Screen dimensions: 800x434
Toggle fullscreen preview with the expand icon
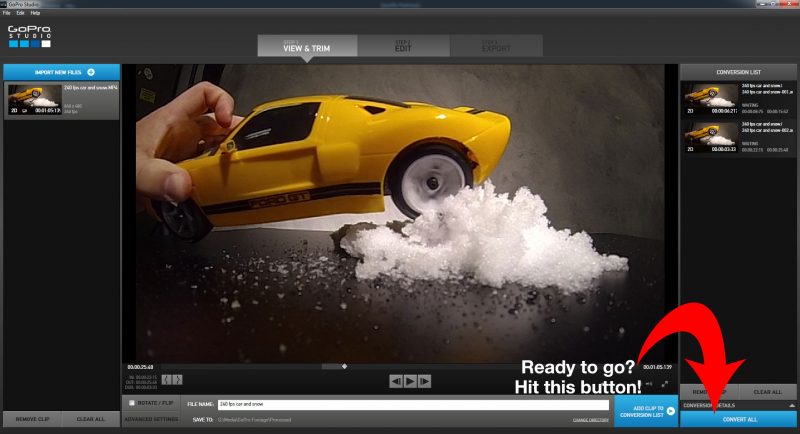[x=664, y=382]
